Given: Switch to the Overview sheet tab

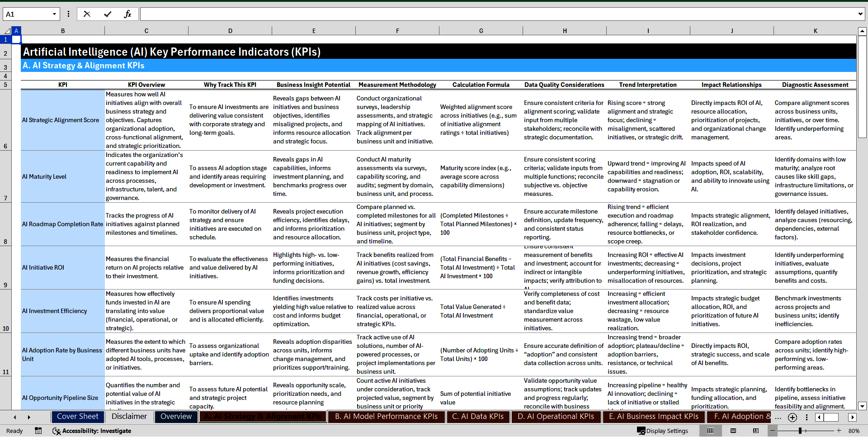Looking at the screenshot, I should 176,416.
